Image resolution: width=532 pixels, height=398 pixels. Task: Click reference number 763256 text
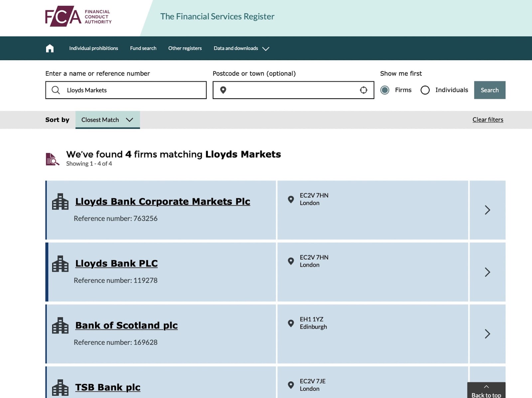pos(116,219)
